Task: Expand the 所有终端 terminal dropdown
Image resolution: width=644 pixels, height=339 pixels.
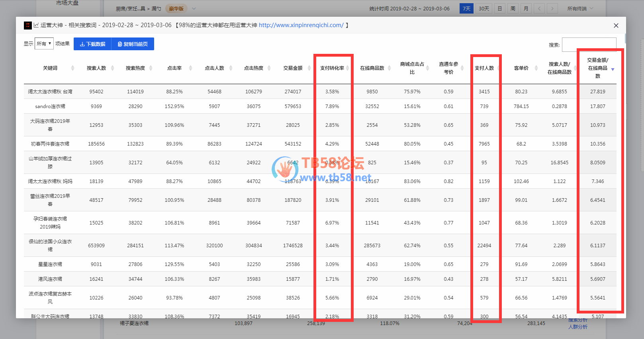Action: (x=580, y=8)
